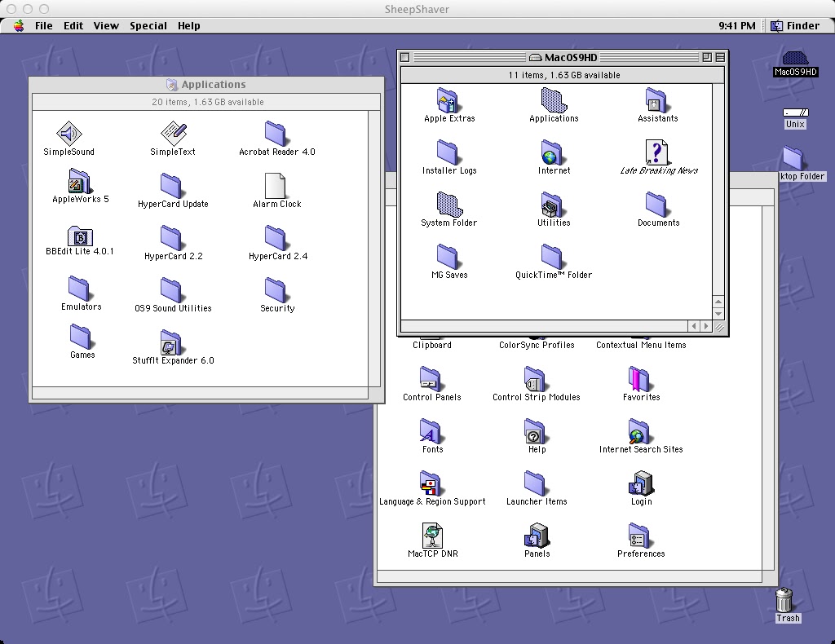Select the AppleWorks 5 icon
The width and height of the screenshot is (835, 644).
[x=78, y=180]
